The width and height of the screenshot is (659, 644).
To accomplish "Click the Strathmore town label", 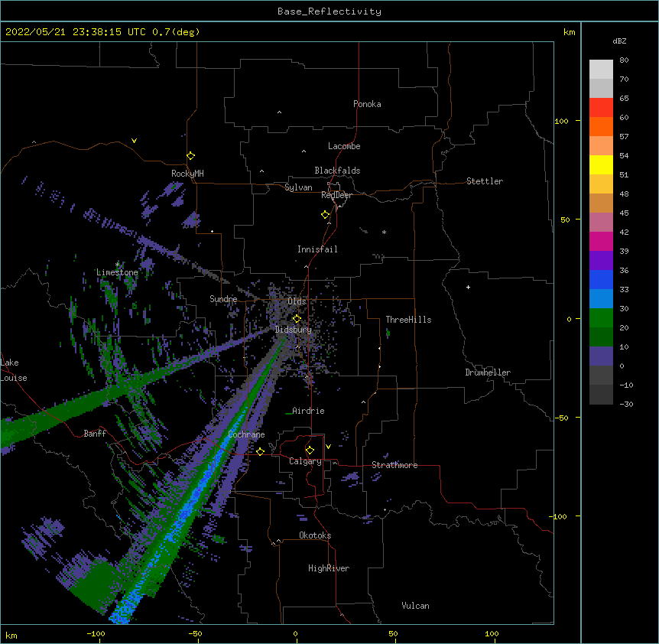I will [394, 465].
